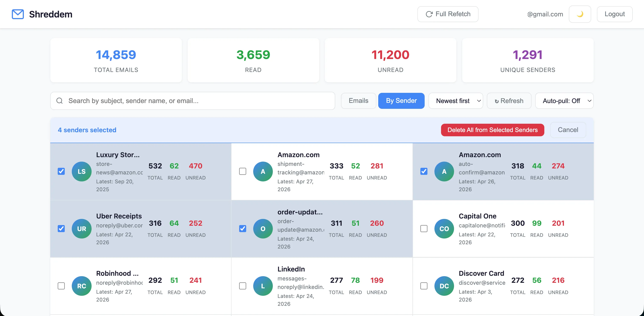Cancel the sender selection
644x316 pixels.
point(568,130)
